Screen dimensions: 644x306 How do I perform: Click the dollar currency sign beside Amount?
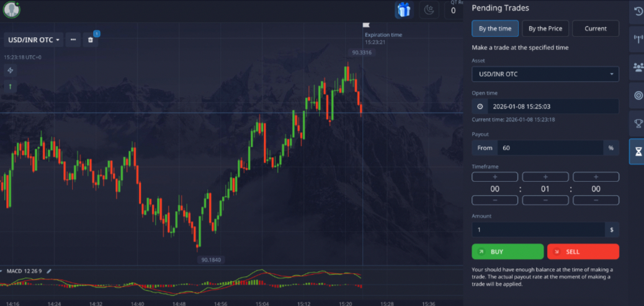[612, 230]
